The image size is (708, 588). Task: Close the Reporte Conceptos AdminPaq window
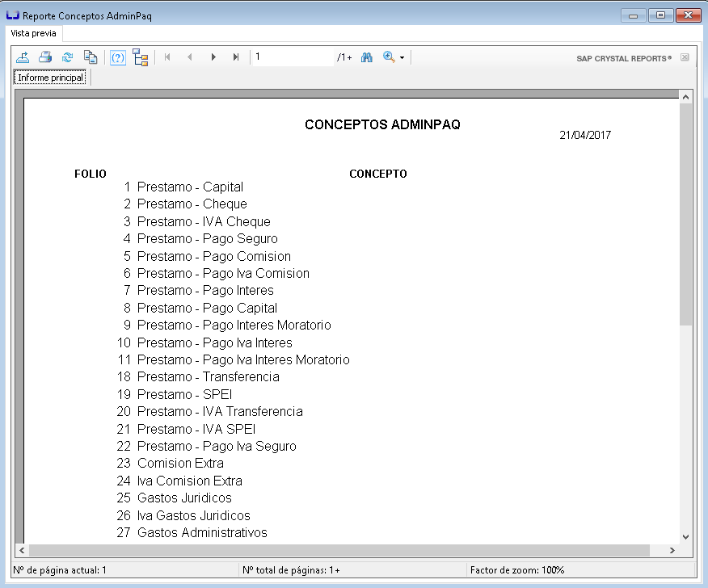coord(688,15)
